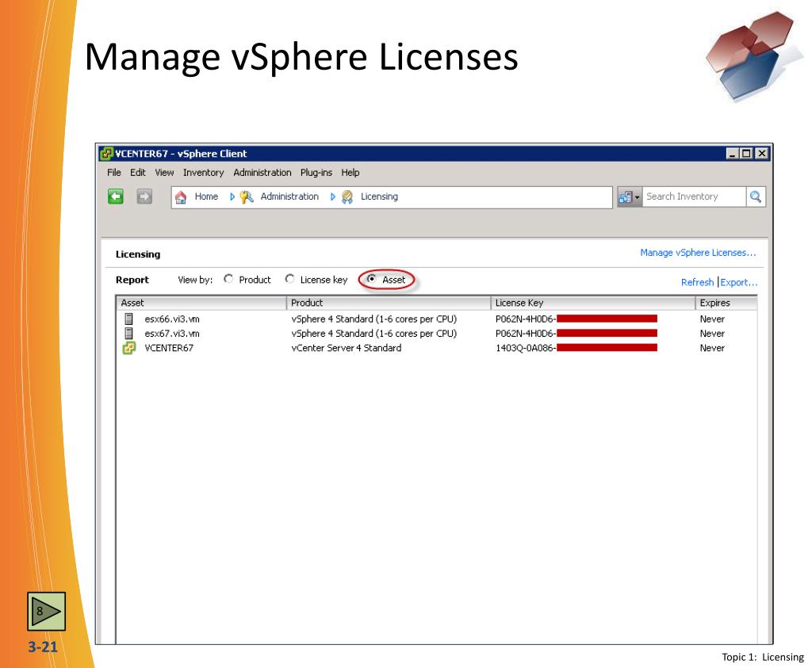
Task: Open the Inventory menu
Action: pos(204,172)
